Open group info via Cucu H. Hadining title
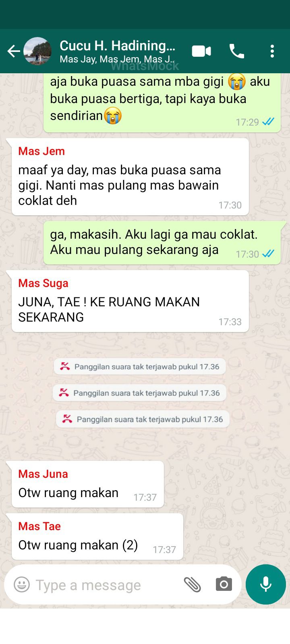The height and width of the screenshot is (644, 290). pos(117,45)
